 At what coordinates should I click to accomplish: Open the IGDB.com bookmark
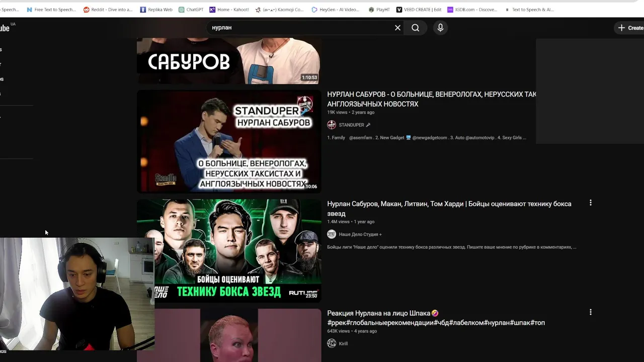click(x=472, y=10)
